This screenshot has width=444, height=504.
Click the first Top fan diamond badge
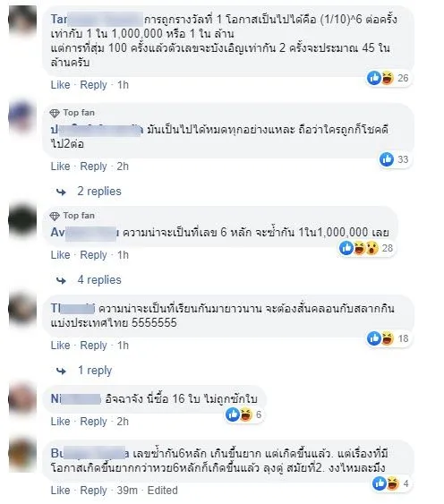[x=55, y=113]
